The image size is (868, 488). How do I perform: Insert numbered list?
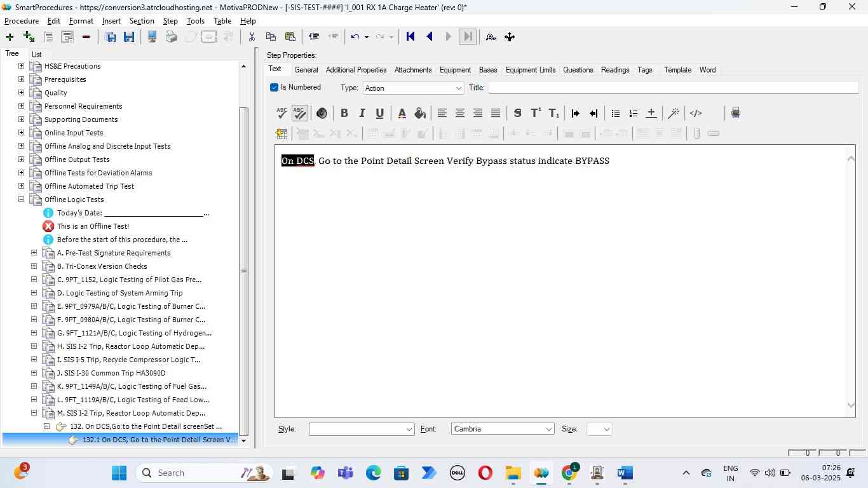(633, 113)
